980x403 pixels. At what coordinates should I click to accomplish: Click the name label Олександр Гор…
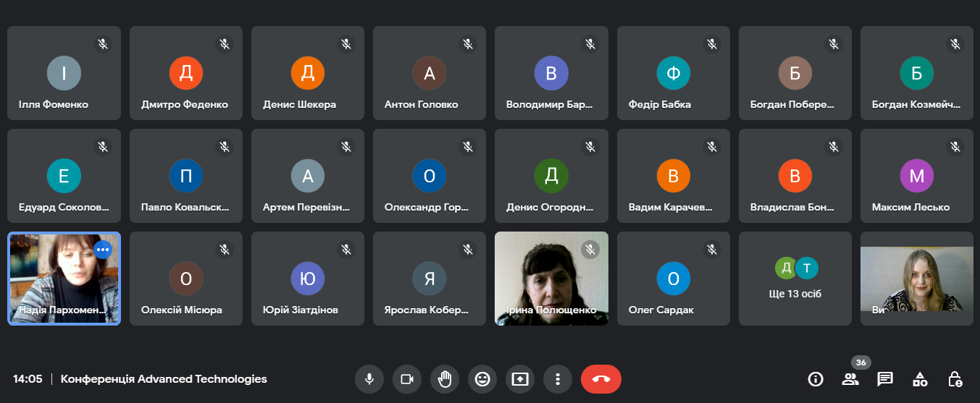426,207
